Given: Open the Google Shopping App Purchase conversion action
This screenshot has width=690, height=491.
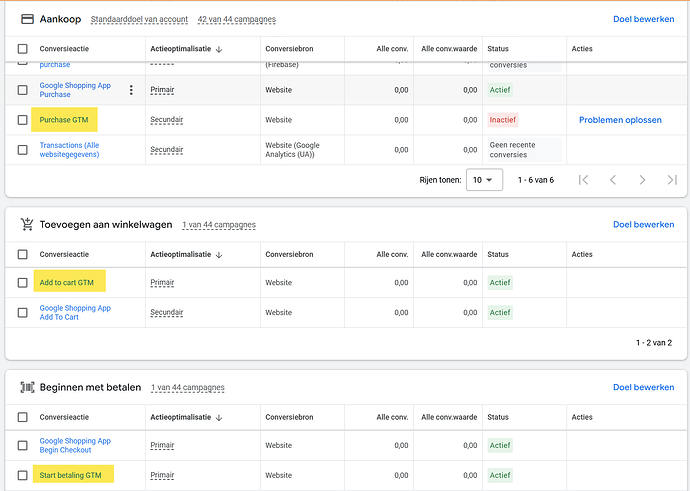Looking at the screenshot, I should [x=75, y=90].
